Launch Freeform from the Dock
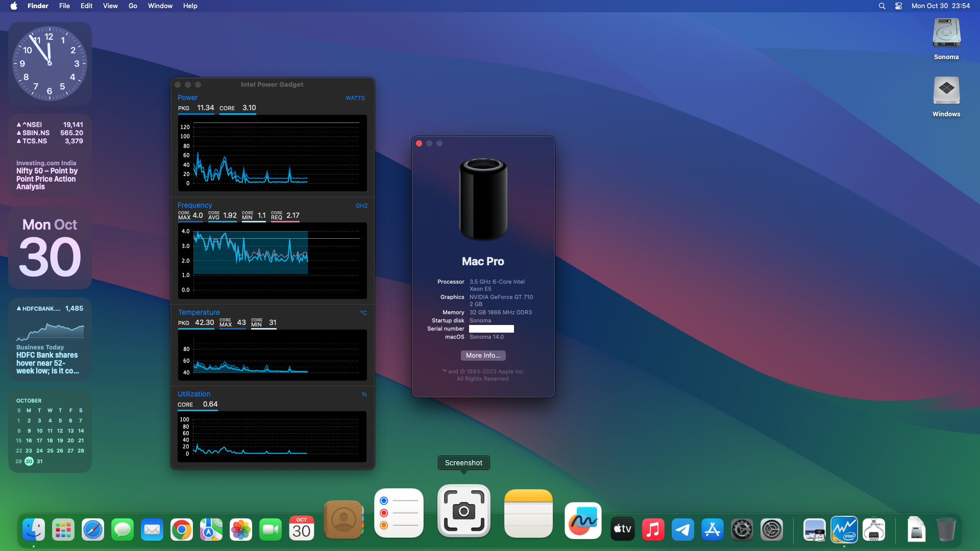The image size is (980, 551). (583, 520)
